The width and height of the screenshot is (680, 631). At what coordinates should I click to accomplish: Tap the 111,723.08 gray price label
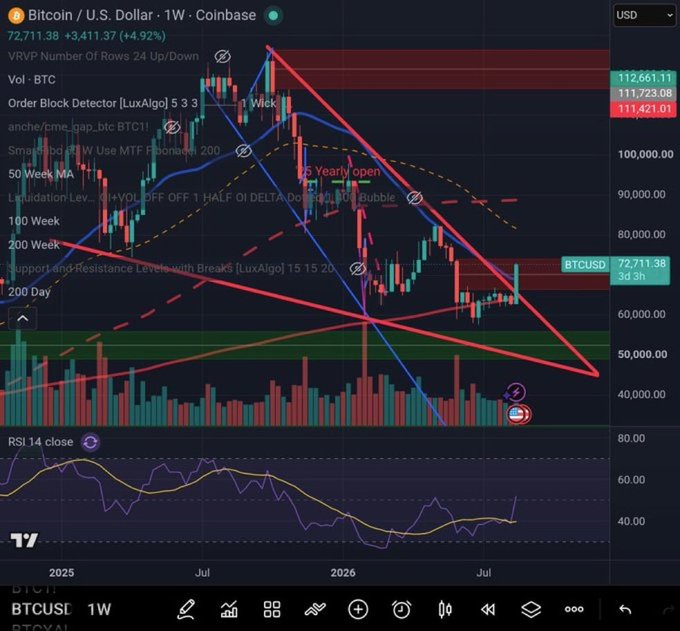pyautogui.click(x=643, y=93)
